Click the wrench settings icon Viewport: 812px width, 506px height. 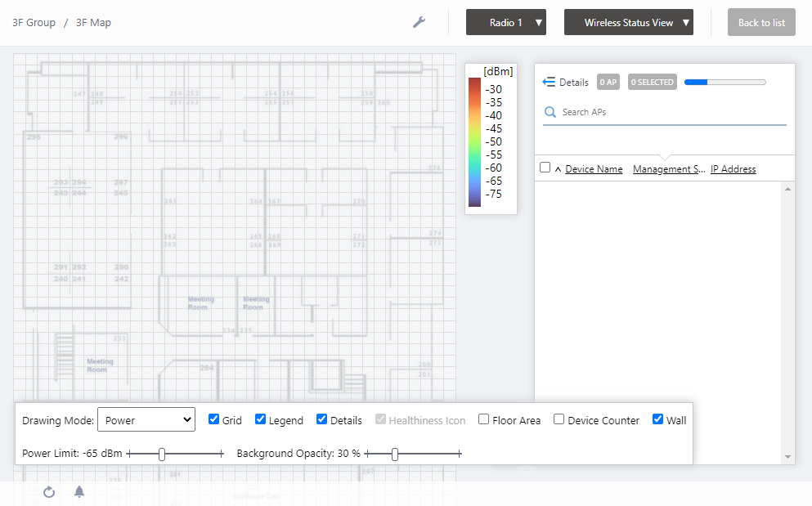pyautogui.click(x=419, y=22)
